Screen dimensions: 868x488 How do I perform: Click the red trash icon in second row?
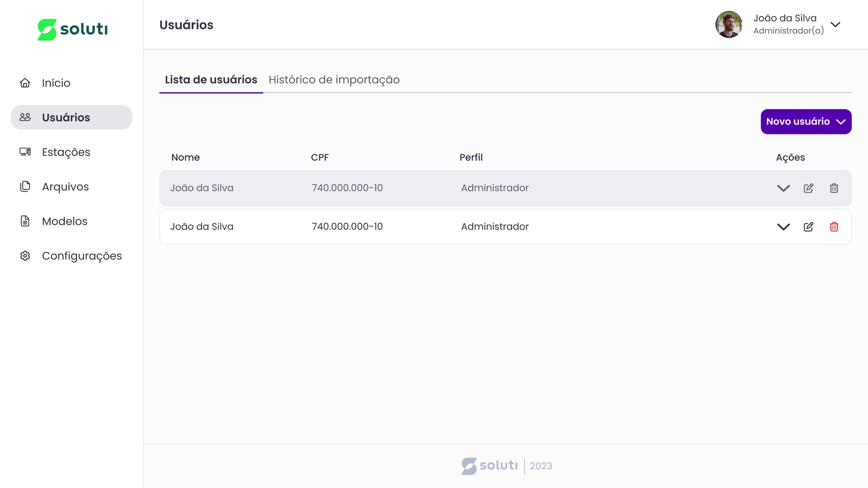click(834, 227)
